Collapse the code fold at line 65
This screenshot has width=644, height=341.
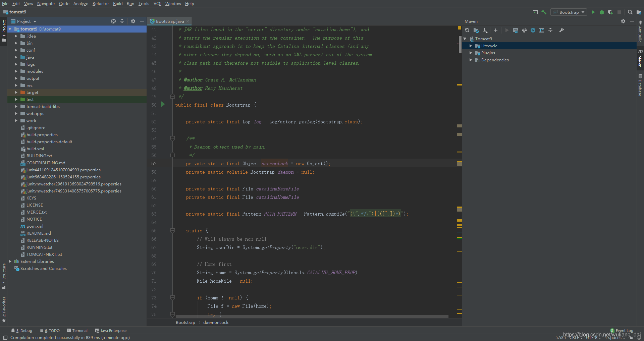pos(172,231)
